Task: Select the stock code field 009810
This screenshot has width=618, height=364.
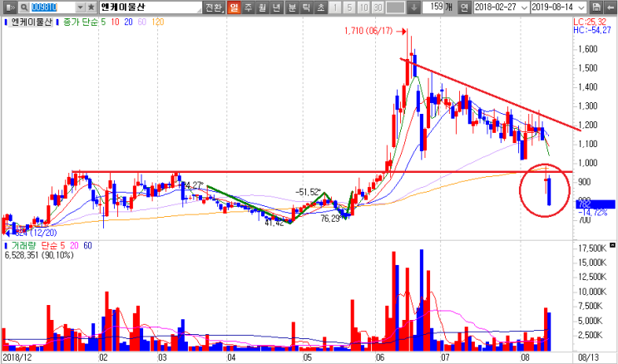Action: [52, 7]
